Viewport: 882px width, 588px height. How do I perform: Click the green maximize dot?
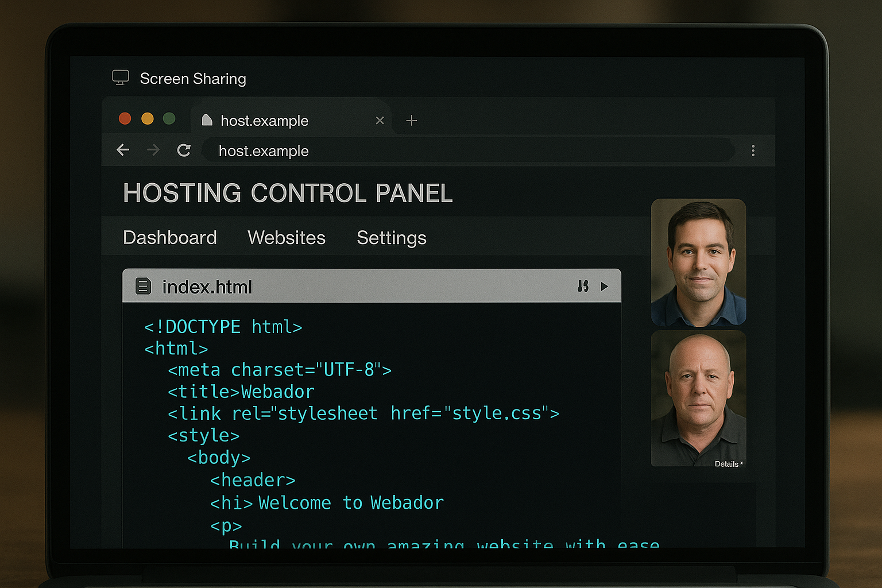click(x=169, y=118)
